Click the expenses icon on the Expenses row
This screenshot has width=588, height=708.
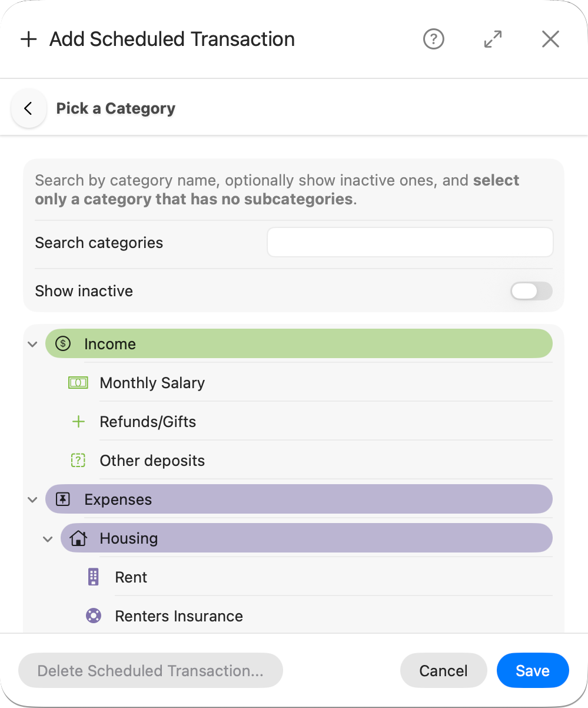point(62,499)
